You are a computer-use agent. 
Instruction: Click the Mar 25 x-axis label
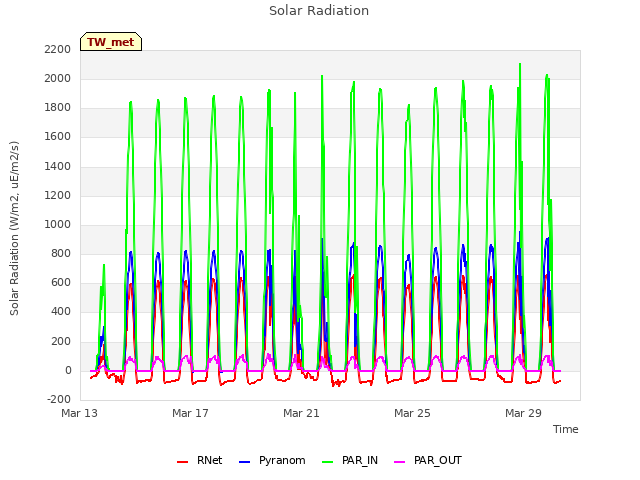point(412,413)
